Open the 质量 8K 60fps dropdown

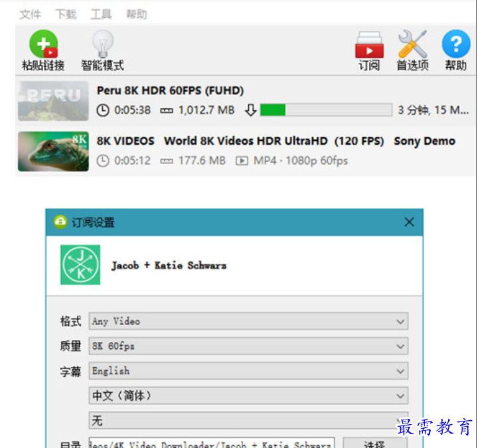coord(248,346)
